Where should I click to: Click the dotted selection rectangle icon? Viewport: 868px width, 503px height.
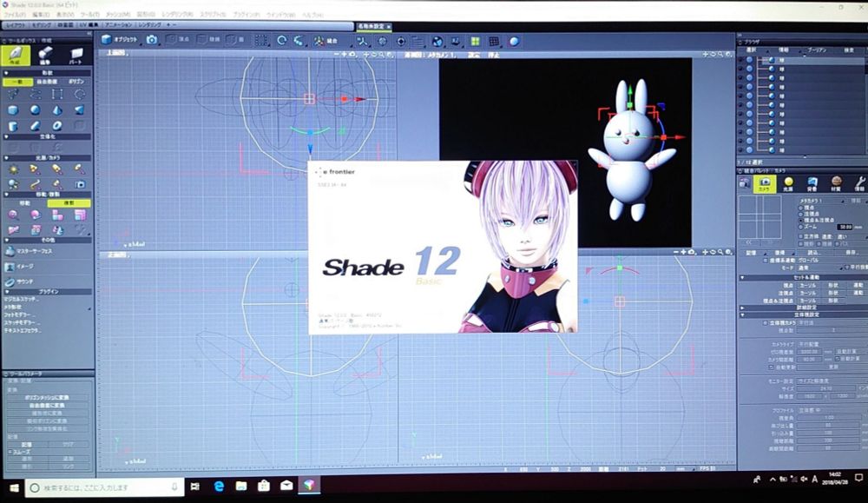pyautogui.click(x=260, y=40)
